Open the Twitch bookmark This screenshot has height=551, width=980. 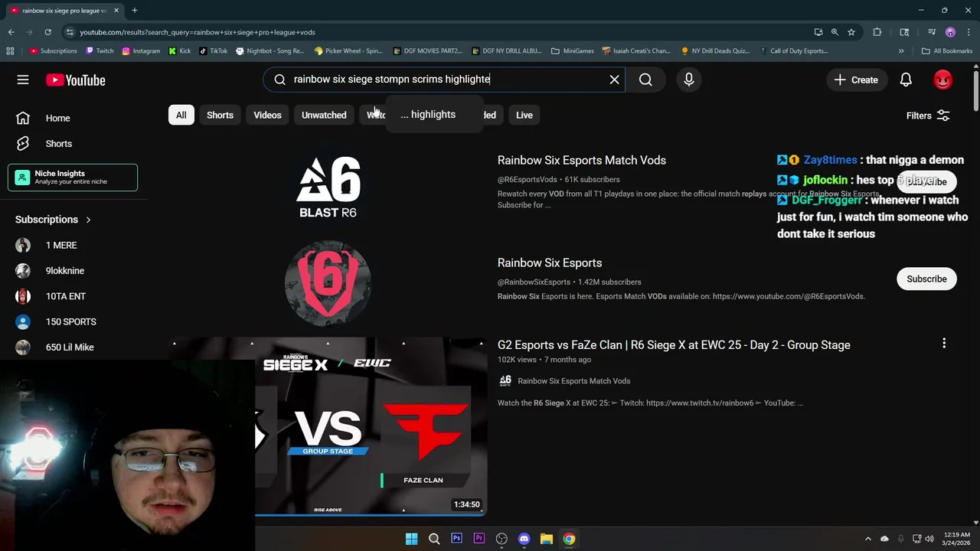[100, 51]
